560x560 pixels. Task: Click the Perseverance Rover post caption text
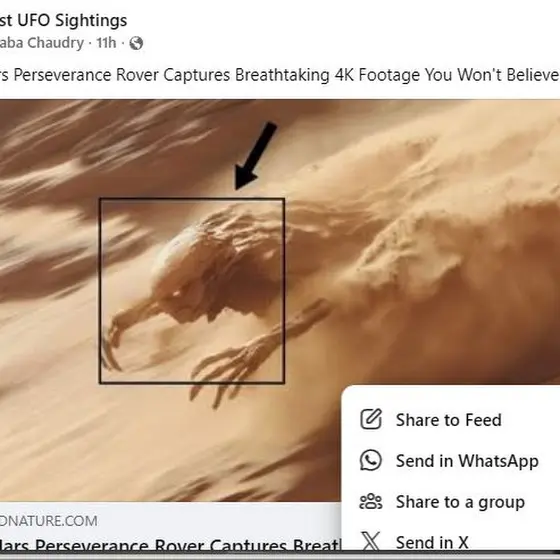[280, 75]
